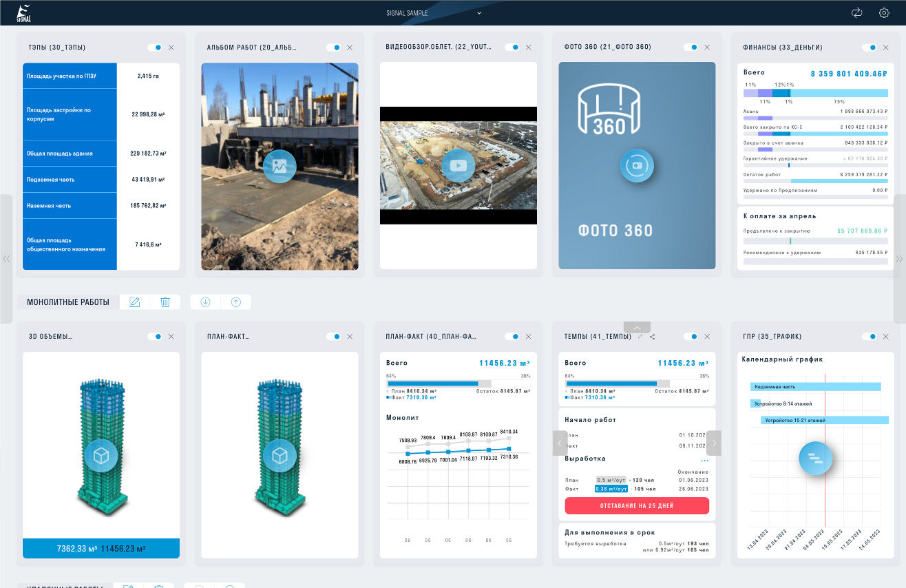Play the video overview thumbnail
This screenshot has height=588, width=906.
[x=458, y=165]
